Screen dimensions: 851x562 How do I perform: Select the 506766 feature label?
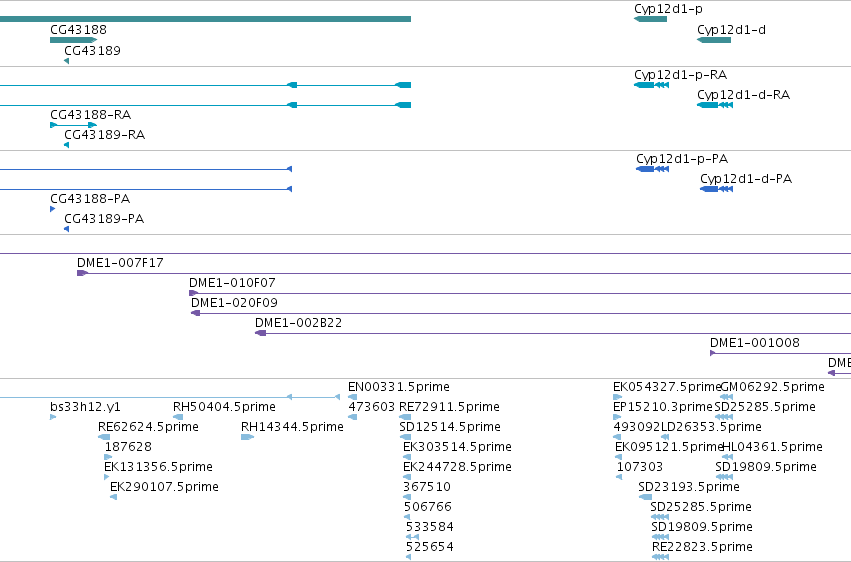(x=428, y=508)
